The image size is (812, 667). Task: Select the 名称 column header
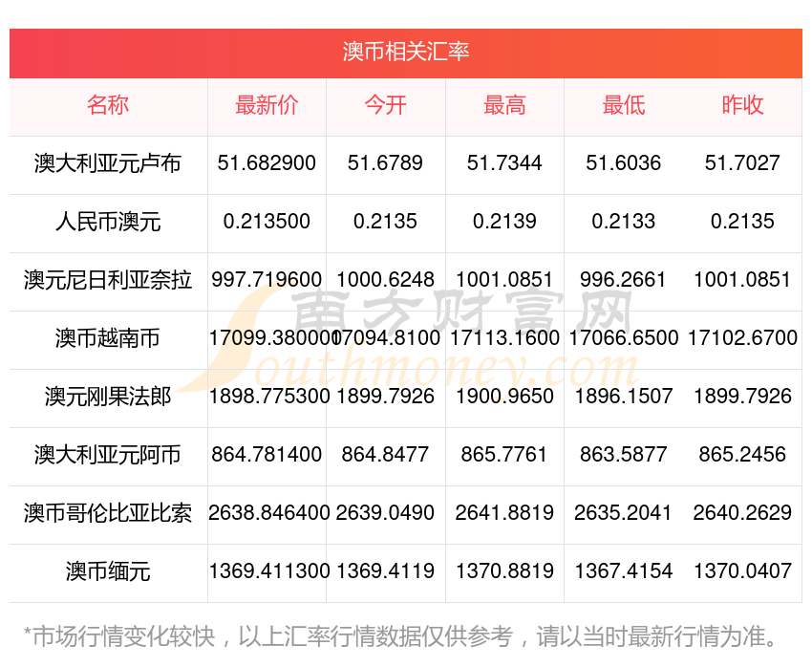(108, 105)
